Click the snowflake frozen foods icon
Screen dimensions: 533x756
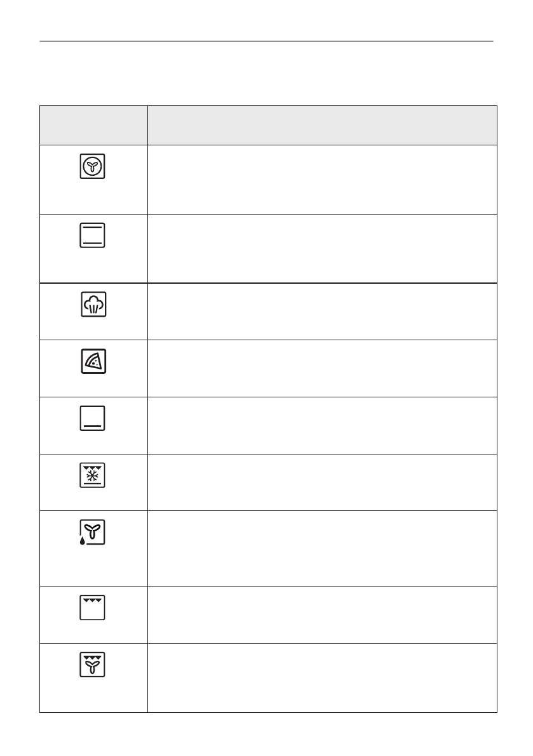pos(93,475)
